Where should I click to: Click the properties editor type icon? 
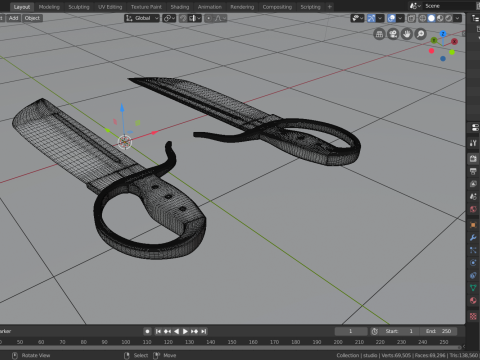point(475,127)
